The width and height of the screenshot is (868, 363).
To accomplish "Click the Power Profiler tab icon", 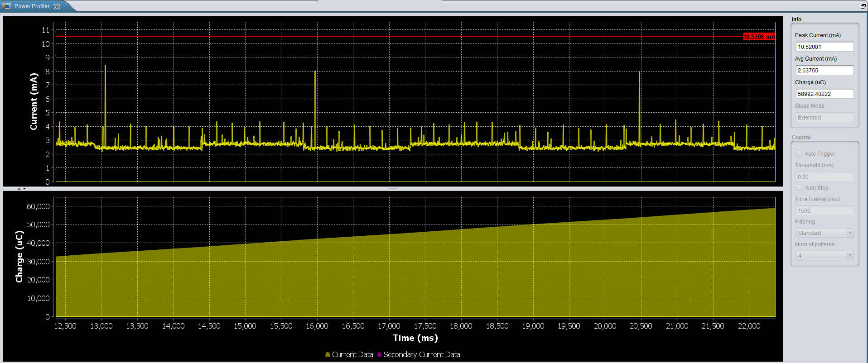I will point(6,6).
